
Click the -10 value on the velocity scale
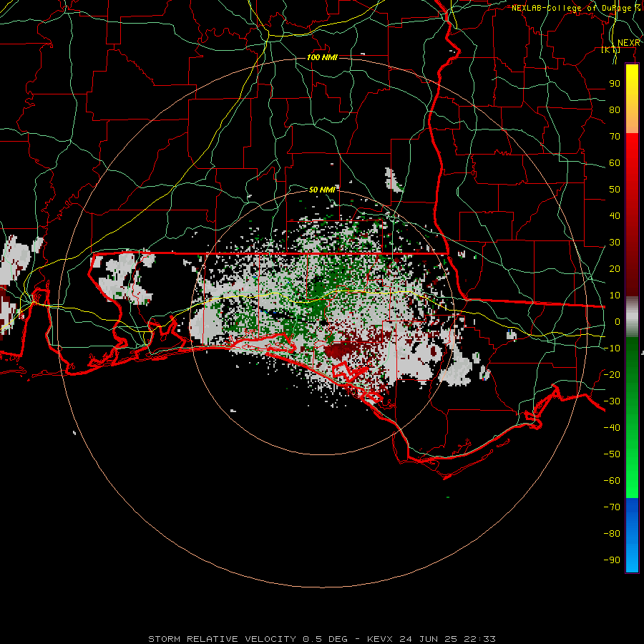tap(612, 348)
